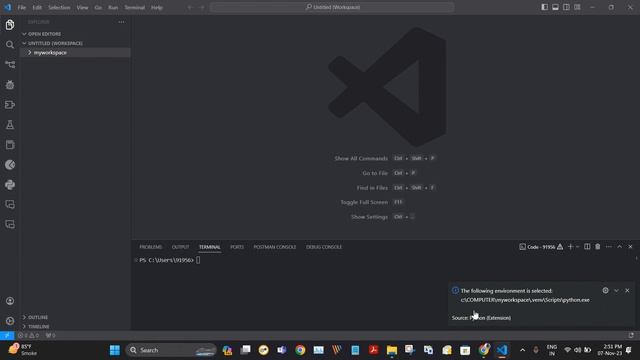Open the Extensions view in activity bar

pyautogui.click(x=10, y=104)
